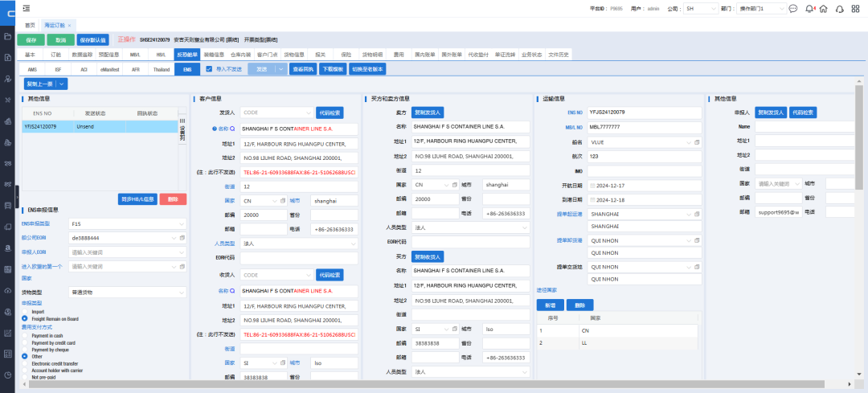Screen dimensions: 868x393
Task: Open calendar icon for 到港日期
Action: tap(593, 200)
